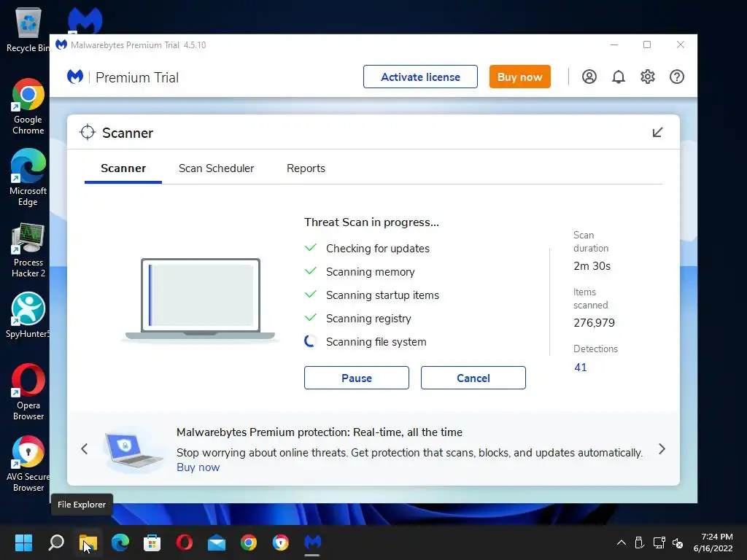Viewport: 747px width, 560px height.
Task: Show previous promotional banner
Action: [x=85, y=448]
